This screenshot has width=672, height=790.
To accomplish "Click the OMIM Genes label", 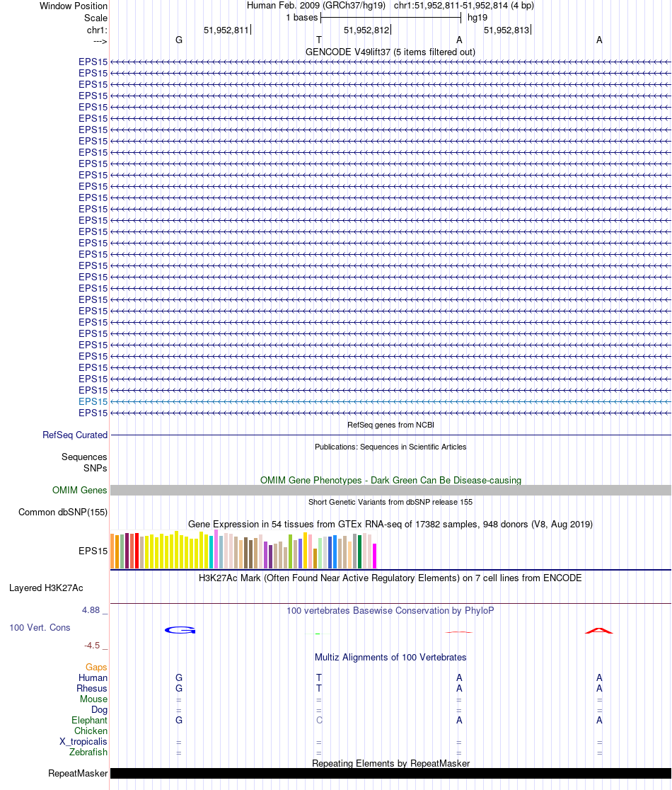I will (x=79, y=491).
